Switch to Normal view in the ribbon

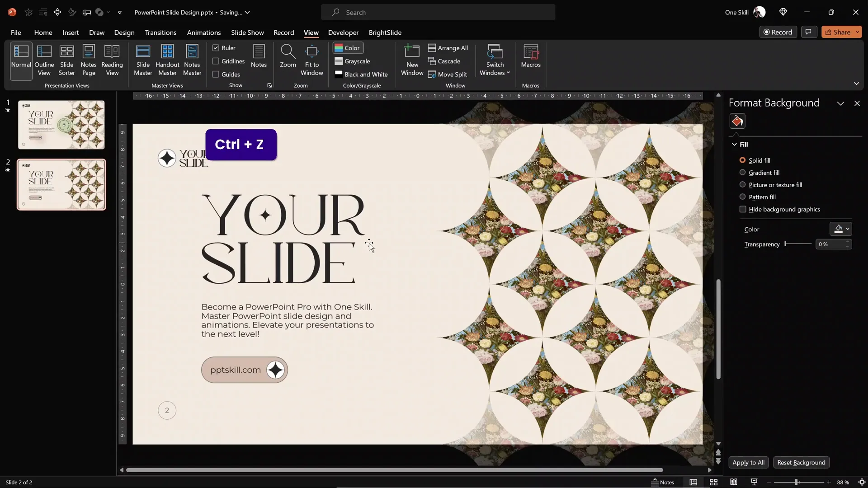[21, 61]
